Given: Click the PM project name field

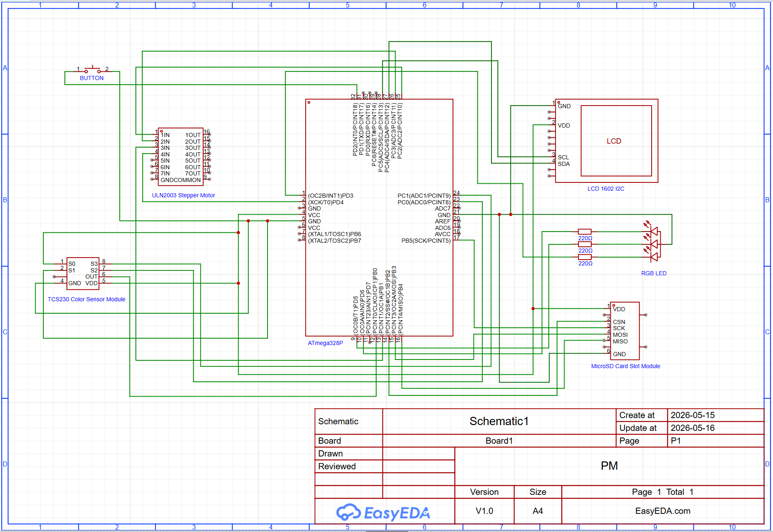Looking at the screenshot, I should (609, 466).
